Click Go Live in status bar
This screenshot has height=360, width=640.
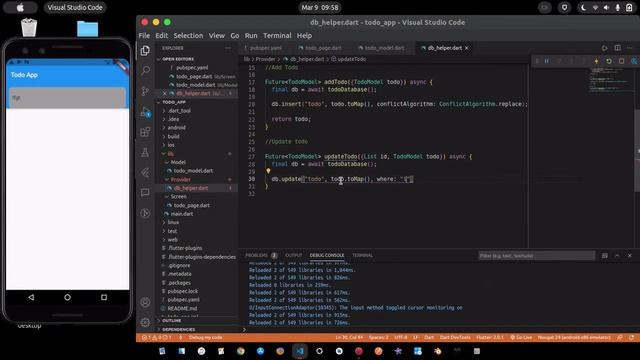[x=521, y=338]
